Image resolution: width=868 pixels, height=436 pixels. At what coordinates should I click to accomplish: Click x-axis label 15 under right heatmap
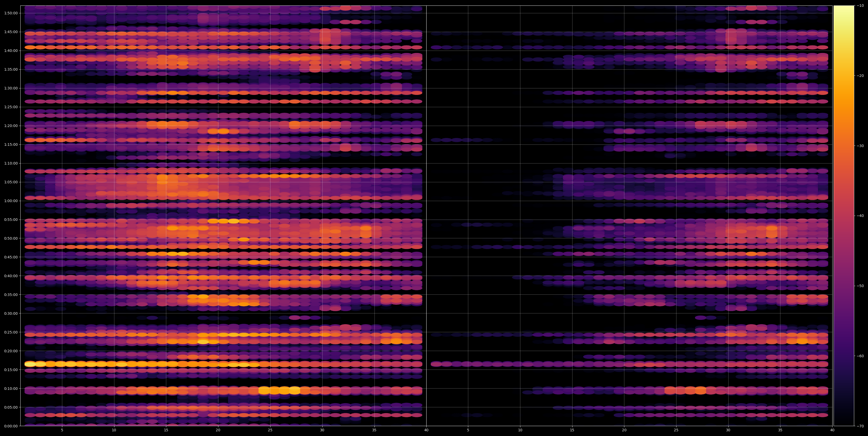[x=572, y=430]
